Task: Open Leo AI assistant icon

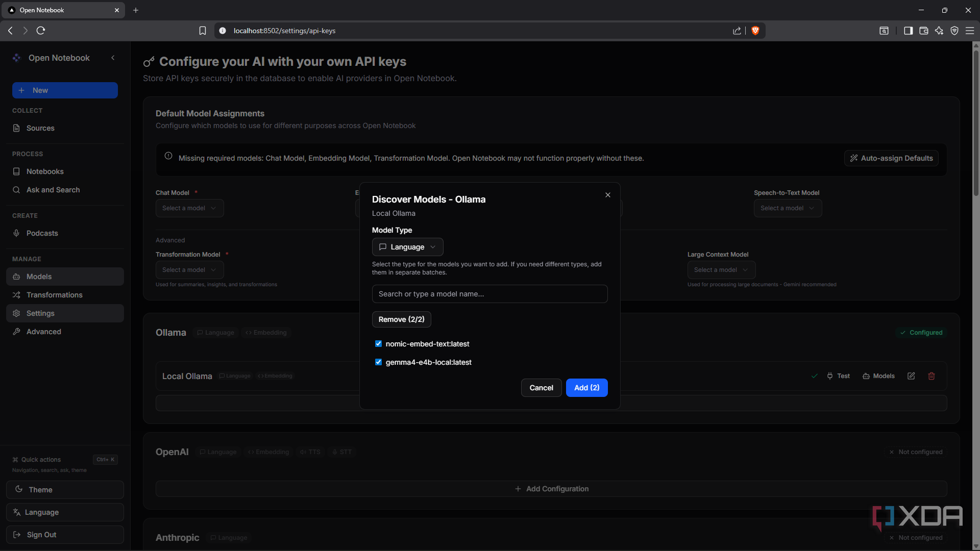Action: click(939, 31)
